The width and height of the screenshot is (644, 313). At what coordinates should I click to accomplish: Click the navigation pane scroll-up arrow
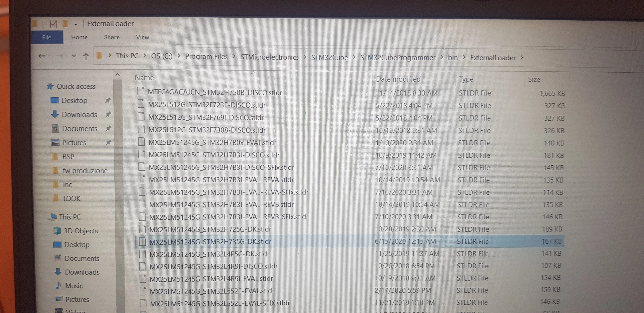(x=118, y=75)
